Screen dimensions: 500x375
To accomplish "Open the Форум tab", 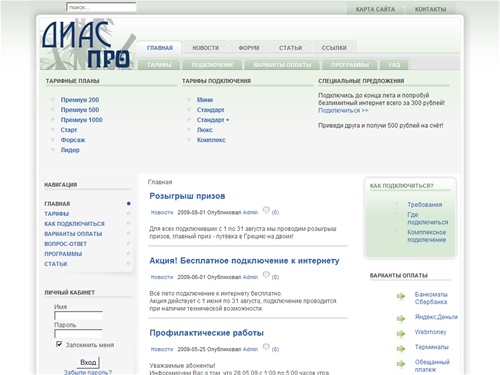I will point(249,48).
